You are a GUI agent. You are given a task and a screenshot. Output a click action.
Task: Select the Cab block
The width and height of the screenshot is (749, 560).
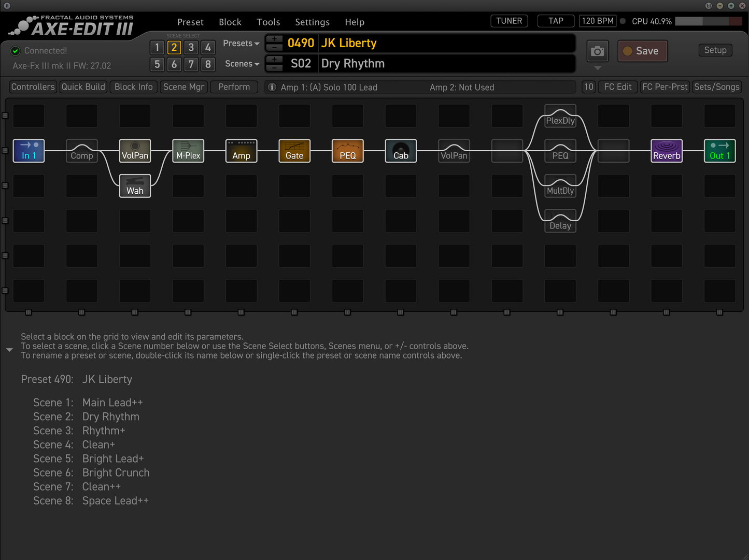click(x=401, y=151)
